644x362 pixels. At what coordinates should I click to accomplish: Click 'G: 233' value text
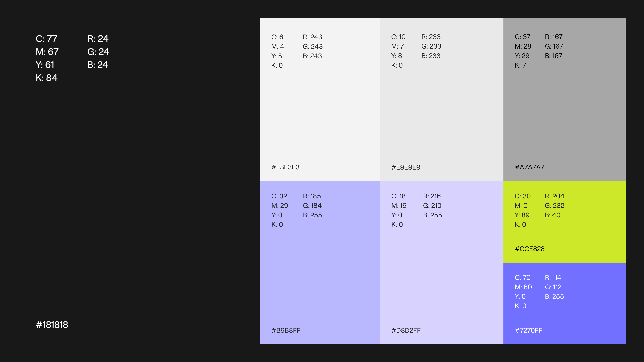pos(431,46)
